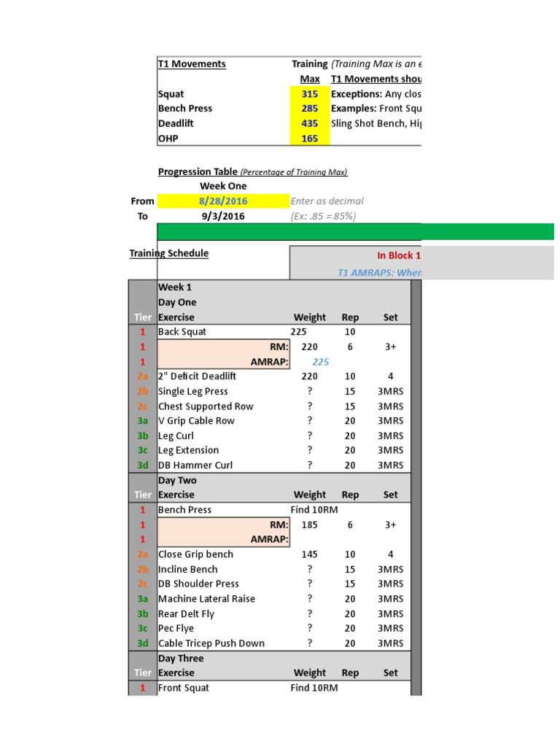Select the 3MRS set cell for Leg Curl
Viewport: 560px width, 747px height.
[x=391, y=436]
